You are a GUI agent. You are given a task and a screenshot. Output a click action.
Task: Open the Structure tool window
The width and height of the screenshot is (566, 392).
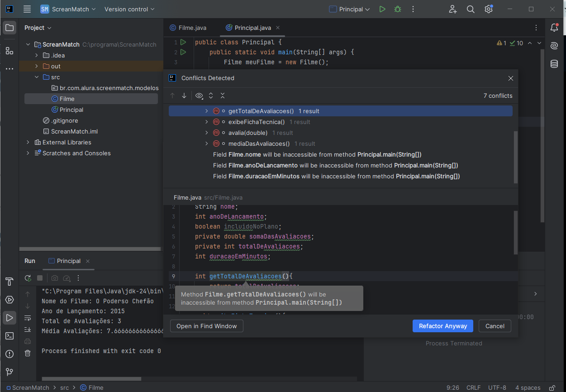point(10,50)
